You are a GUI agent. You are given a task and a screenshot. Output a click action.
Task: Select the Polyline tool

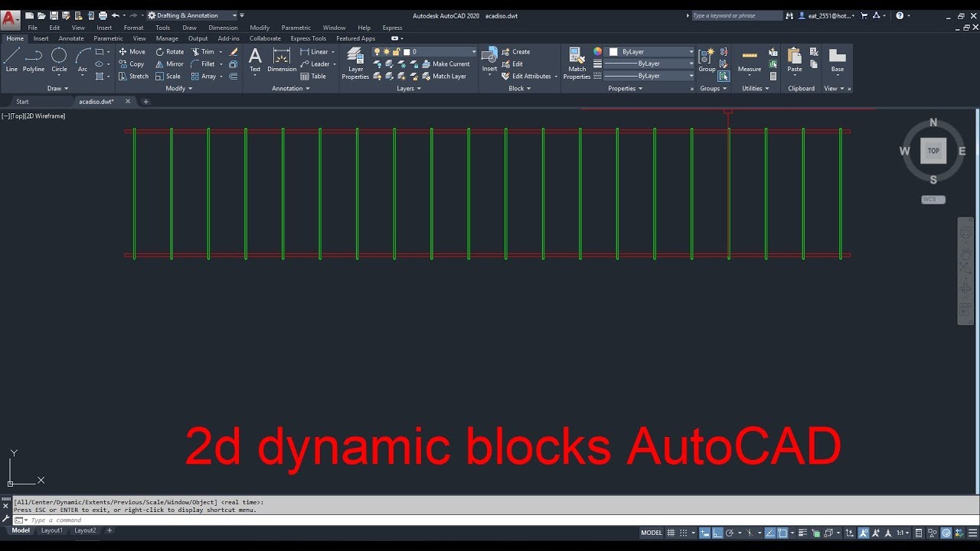click(x=34, y=60)
